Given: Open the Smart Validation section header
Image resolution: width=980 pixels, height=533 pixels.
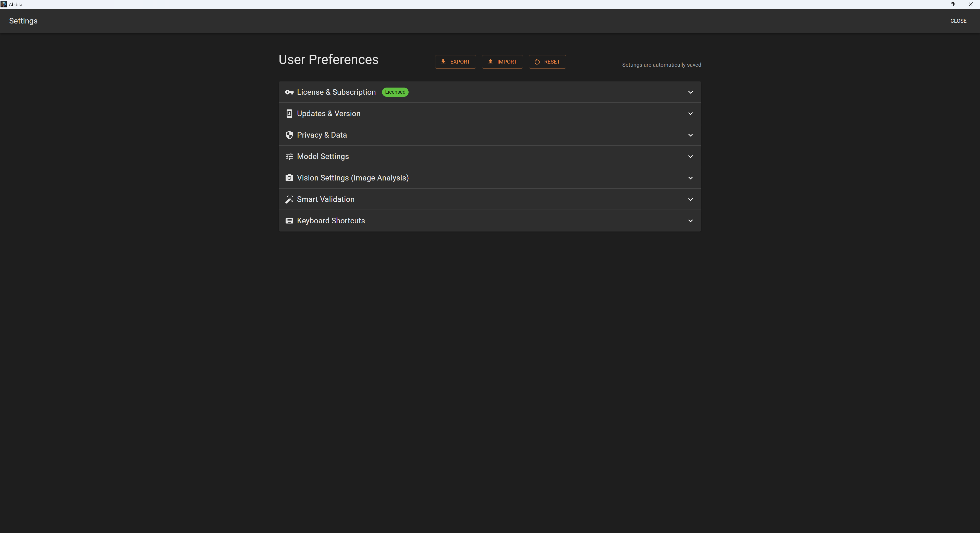Looking at the screenshot, I should pos(326,199).
